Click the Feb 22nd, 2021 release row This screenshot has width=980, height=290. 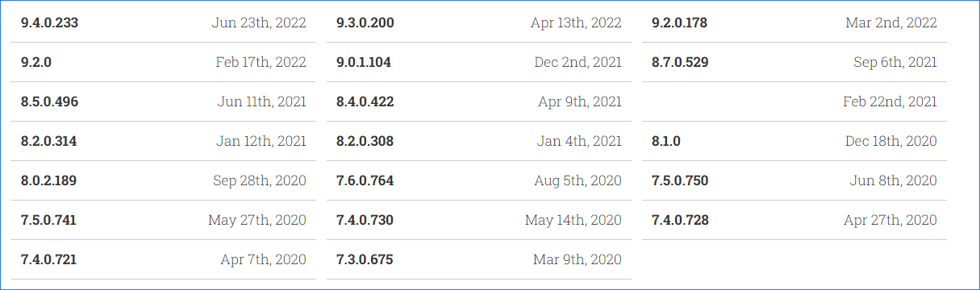tap(794, 101)
